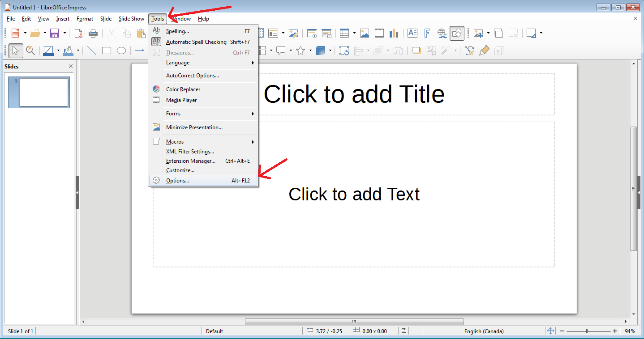Open dropdown arrow beside Open icon

point(45,33)
